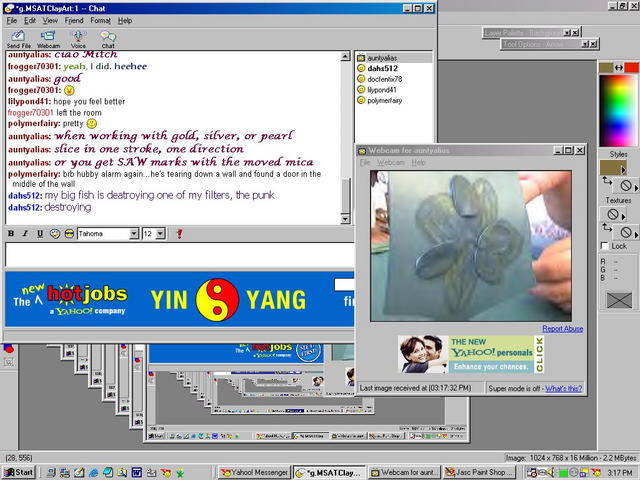This screenshot has width=640, height=480.
Task: Open Webcam menu in webcam window
Action: (x=391, y=162)
